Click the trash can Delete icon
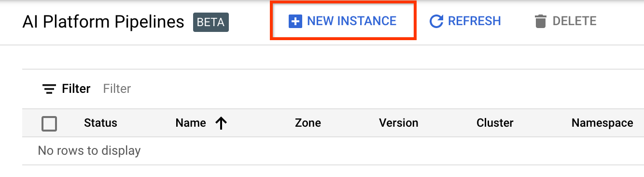The width and height of the screenshot is (644, 177). coord(541,21)
